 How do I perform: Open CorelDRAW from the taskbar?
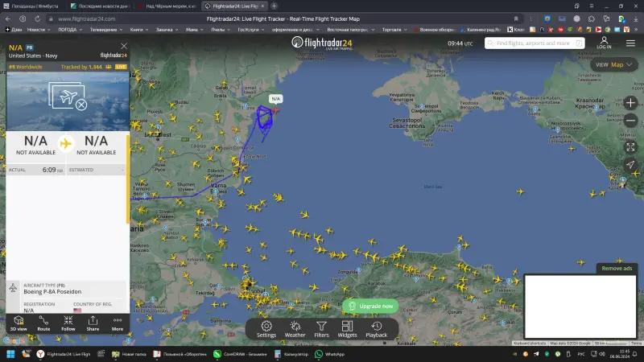point(240,354)
